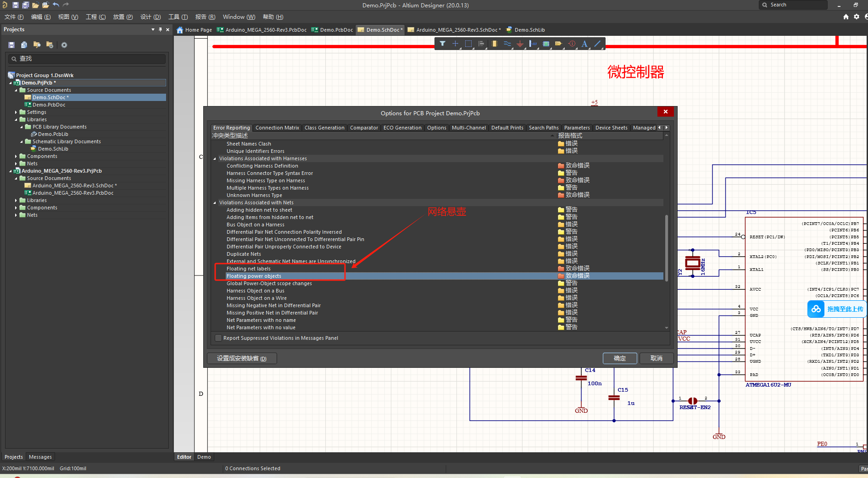Select the GND power port tool
The height and width of the screenshot is (478, 868).
point(520,44)
